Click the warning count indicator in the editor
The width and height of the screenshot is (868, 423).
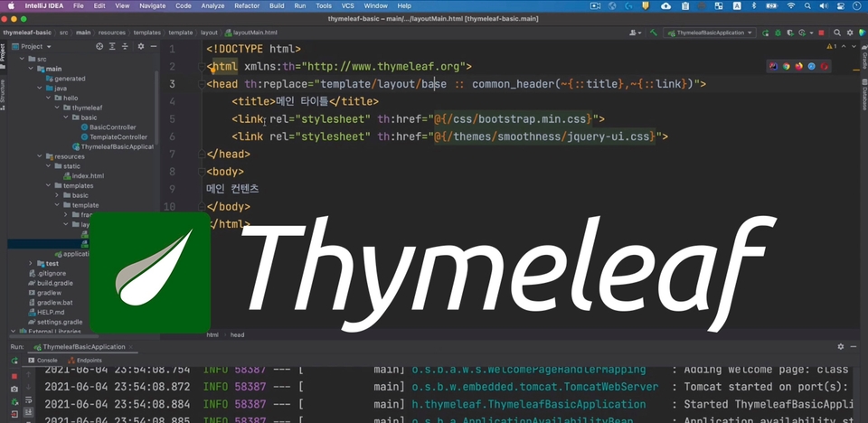click(832, 46)
